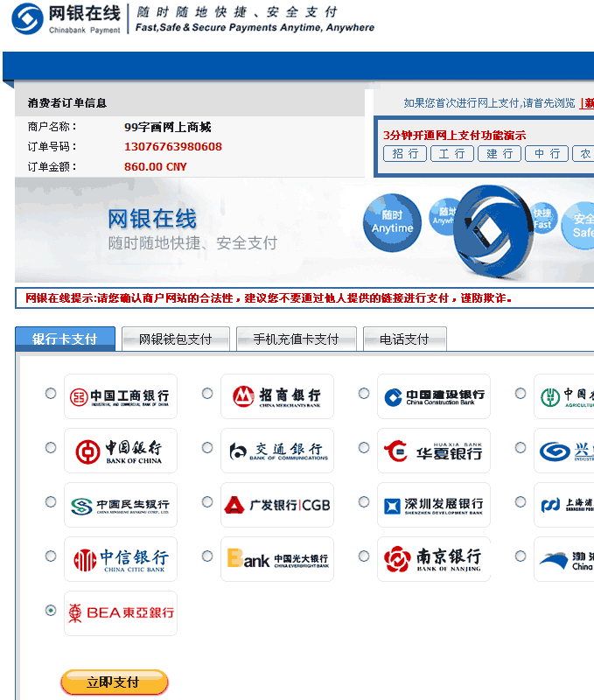
Task: Open the 手机充值卡支付 tab
Action: (x=296, y=339)
